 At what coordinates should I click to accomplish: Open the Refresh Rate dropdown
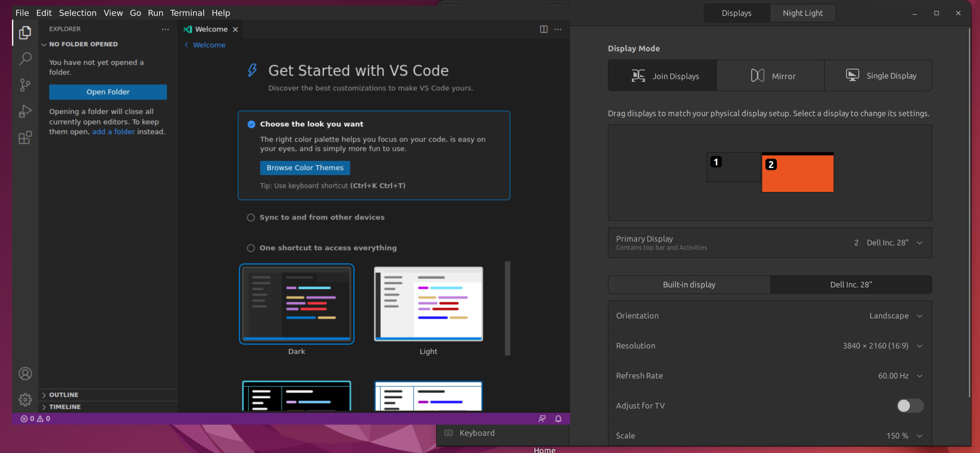click(x=920, y=376)
